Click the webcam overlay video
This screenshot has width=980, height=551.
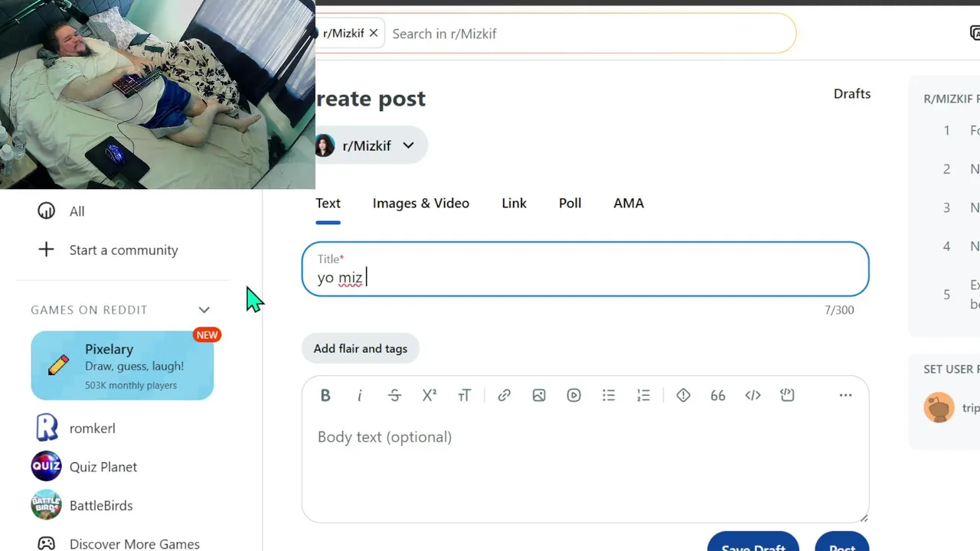click(x=158, y=94)
